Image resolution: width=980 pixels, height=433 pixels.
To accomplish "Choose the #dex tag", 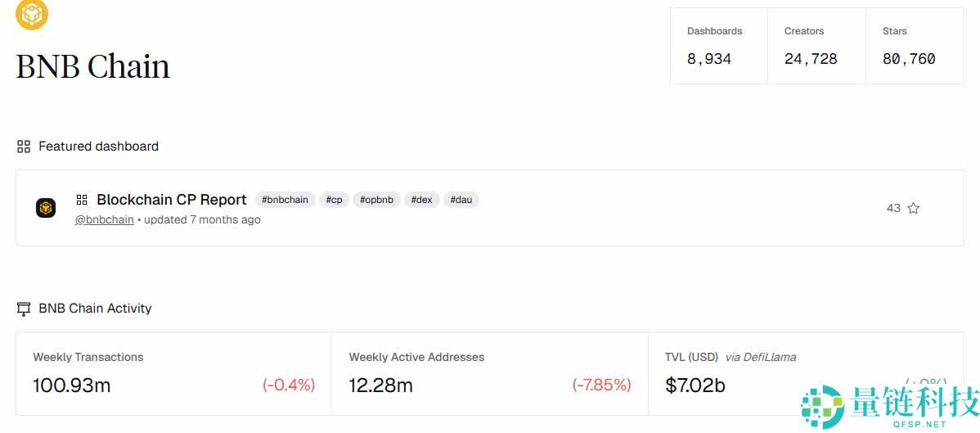I will coord(421,200).
